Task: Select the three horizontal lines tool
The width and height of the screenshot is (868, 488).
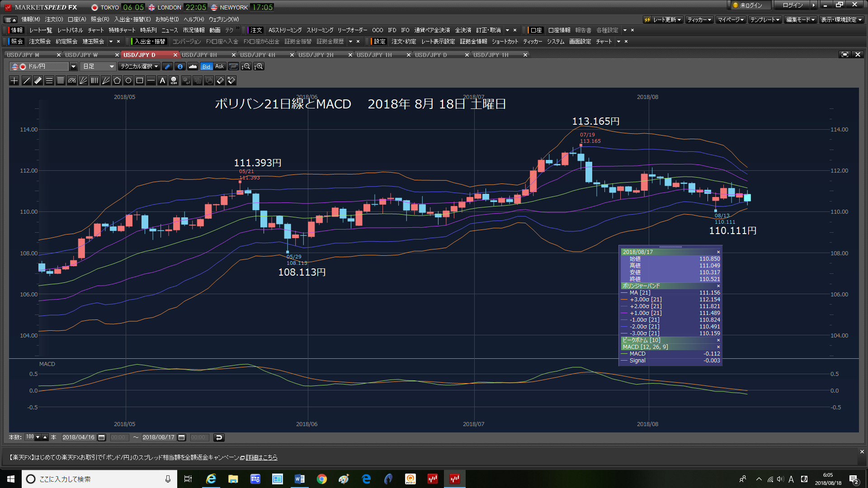Action: (49, 81)
